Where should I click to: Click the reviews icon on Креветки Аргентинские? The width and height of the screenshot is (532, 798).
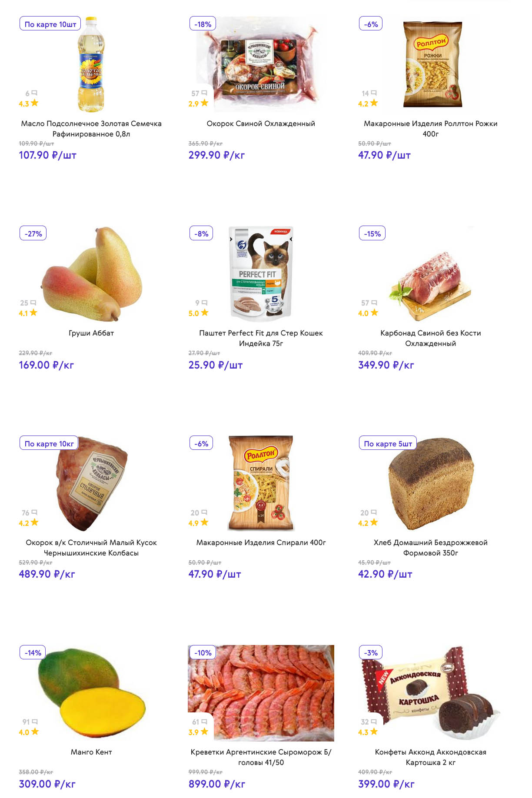(x=204, y=722)
